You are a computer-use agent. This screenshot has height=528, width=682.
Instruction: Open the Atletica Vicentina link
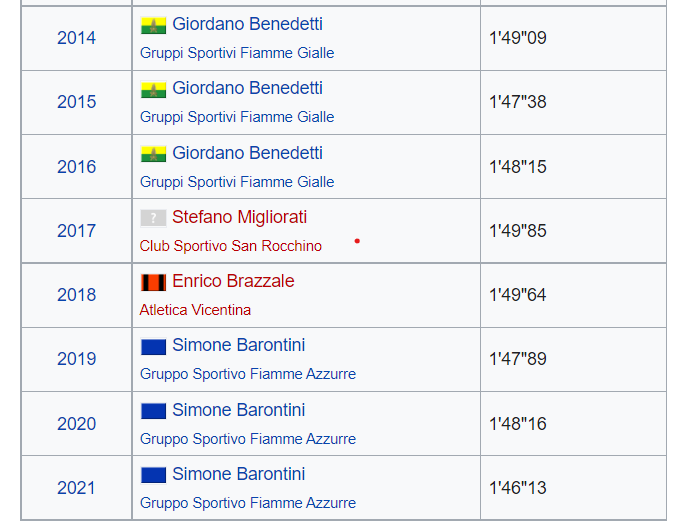(195, 310)
